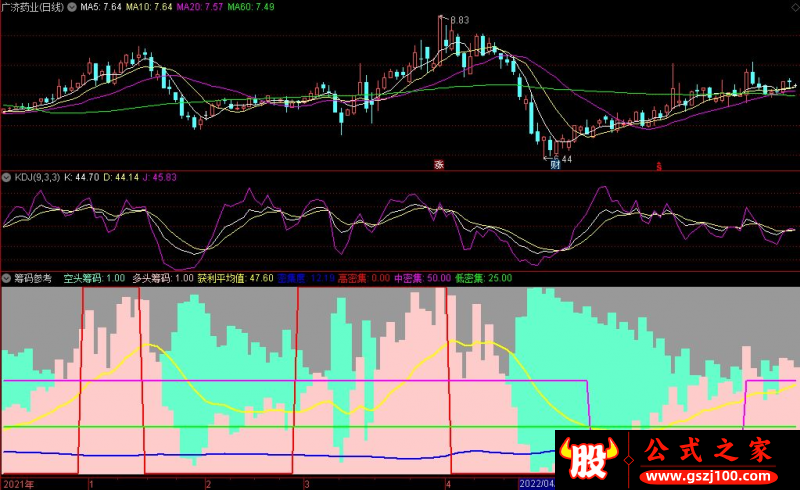Select the MA5 moving average label
Viewport: 800px width, 490px height.
(101, 7)
